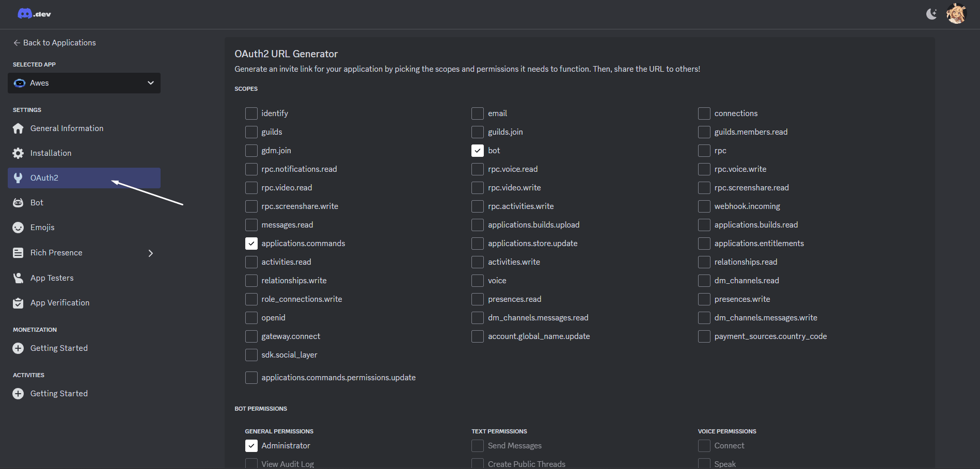Click the Monetization Getting Started plus icon
980x469 pixels.
tap(18, 348)
